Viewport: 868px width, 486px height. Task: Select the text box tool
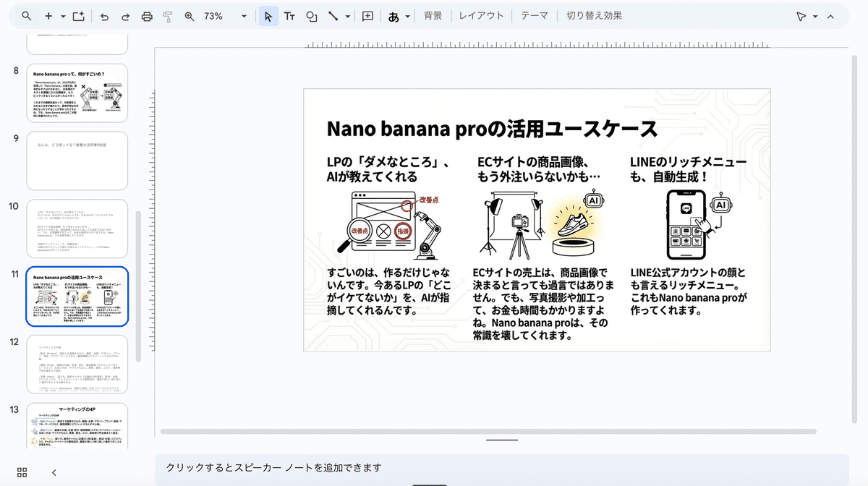(x=289, y=16)
